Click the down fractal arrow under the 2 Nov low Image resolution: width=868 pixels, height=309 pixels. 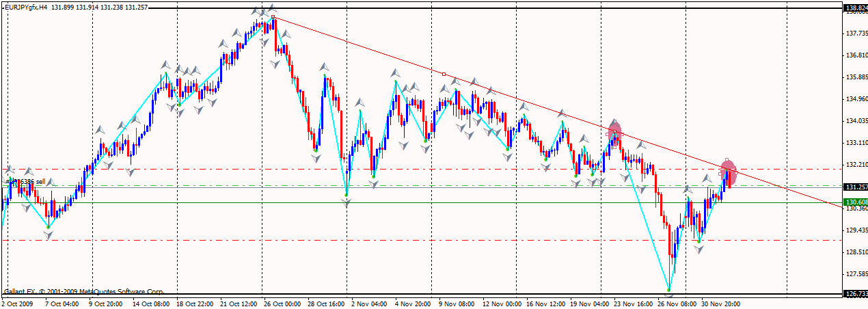tap(347, 202)
